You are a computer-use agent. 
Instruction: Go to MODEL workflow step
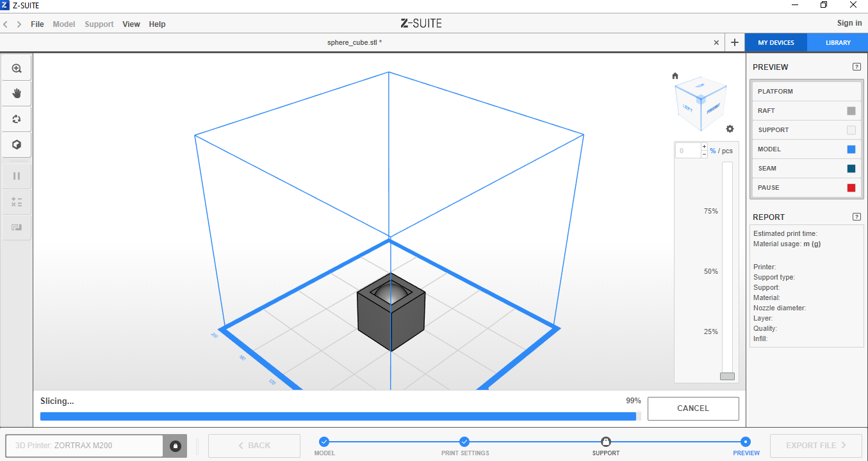(324, 442)
